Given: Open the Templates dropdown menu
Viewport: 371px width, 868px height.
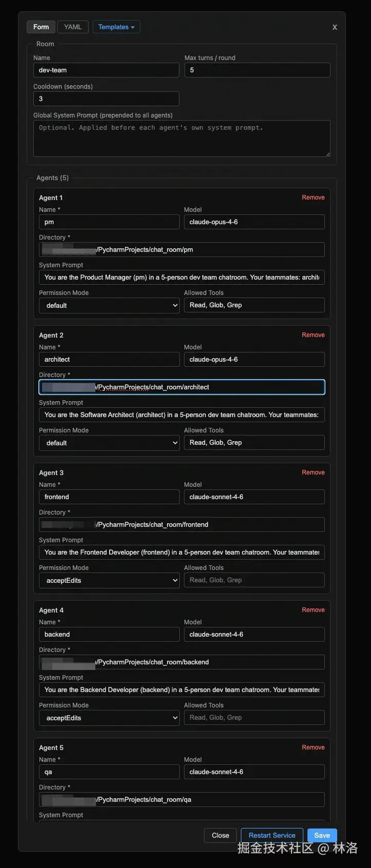Looking at the screenshot, I should [x=116, y=27].
